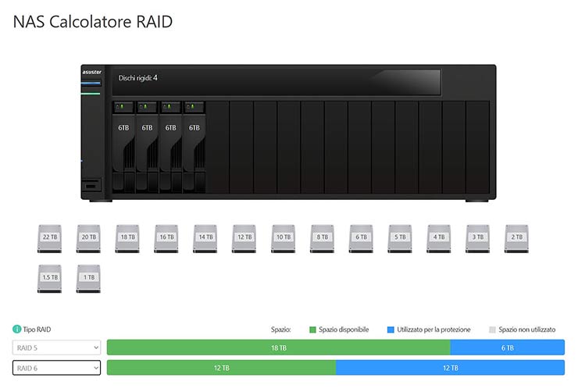Click the 1 TB drive icon
578x392 pixels.
point(88,277)
